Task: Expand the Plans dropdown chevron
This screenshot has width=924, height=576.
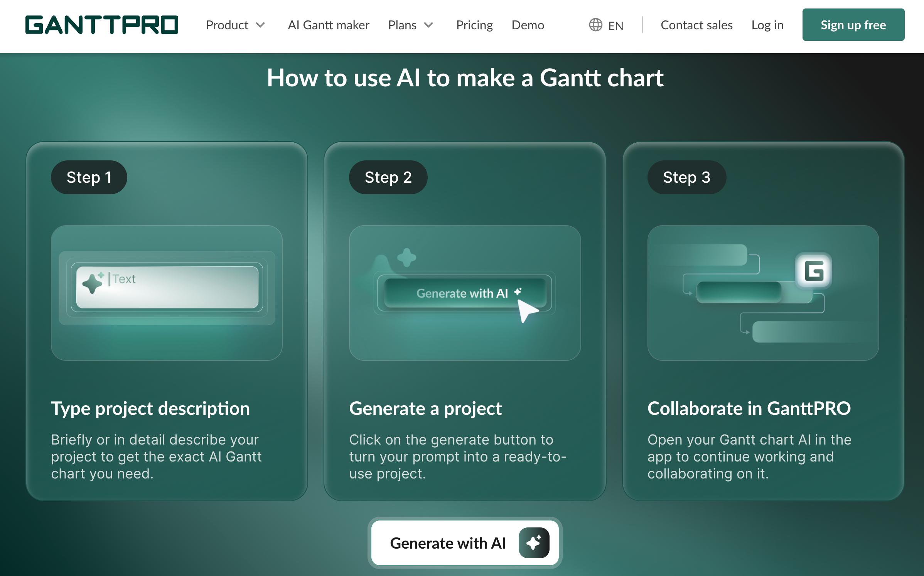Action: point(428,25)
